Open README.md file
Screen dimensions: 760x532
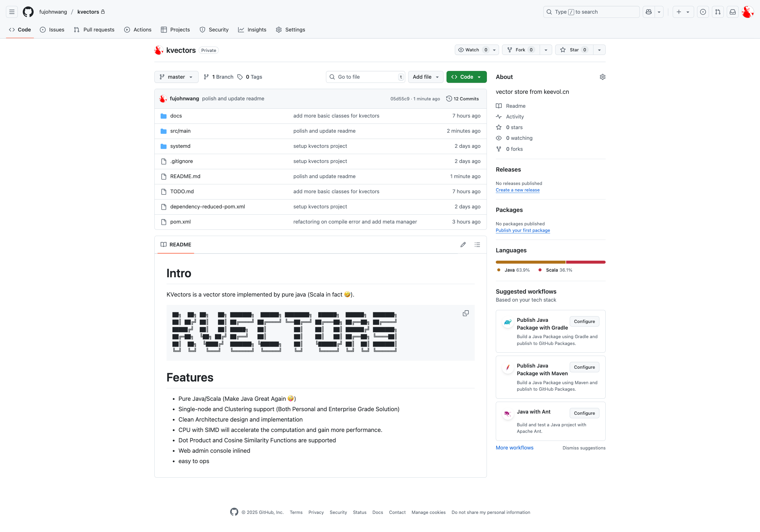(185, 176)
